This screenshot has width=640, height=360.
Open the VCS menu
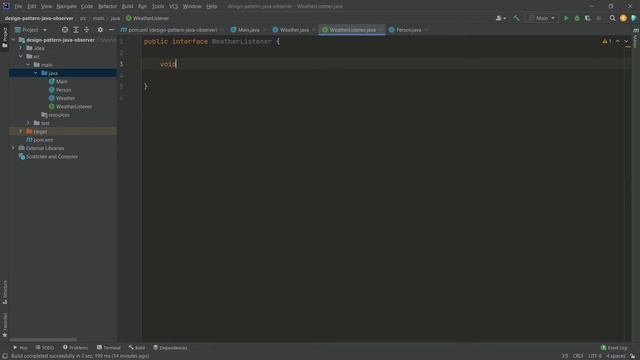pyautogui.click(x=173, y=6)
